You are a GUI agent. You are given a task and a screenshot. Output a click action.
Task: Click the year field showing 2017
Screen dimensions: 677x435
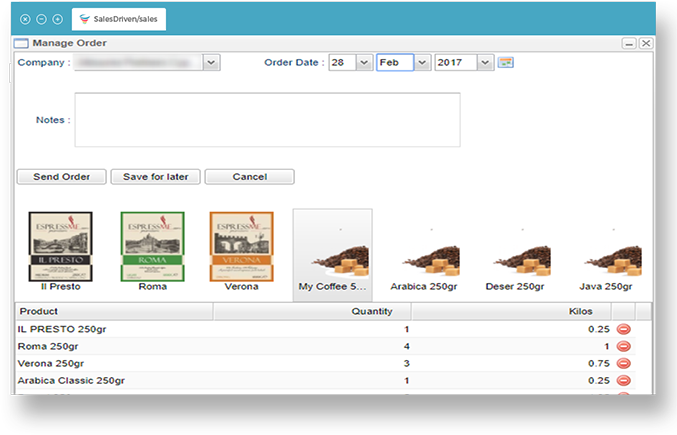point(456,63)
